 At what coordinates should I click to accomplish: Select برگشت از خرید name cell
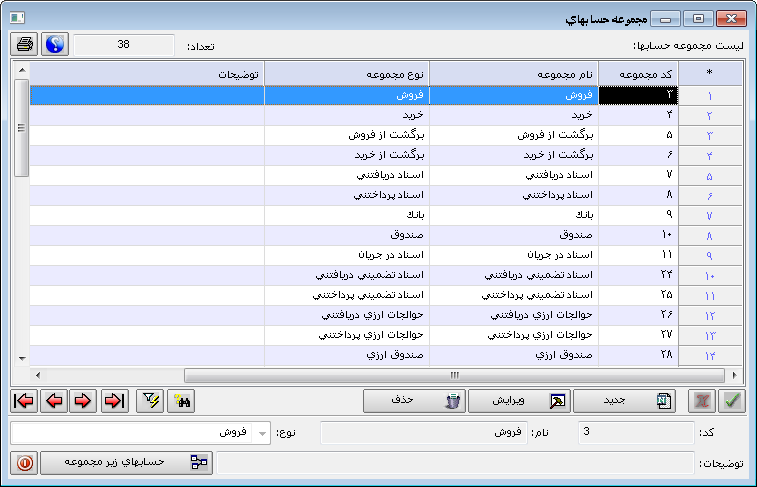tap(514, 155)
